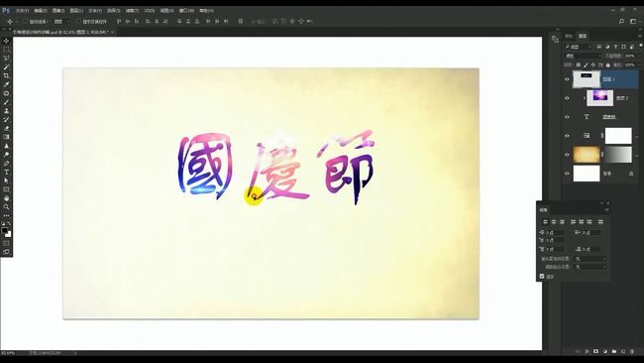Click the justify-all paragraph icon
644x363 pixels.
(x=600, y=222)
